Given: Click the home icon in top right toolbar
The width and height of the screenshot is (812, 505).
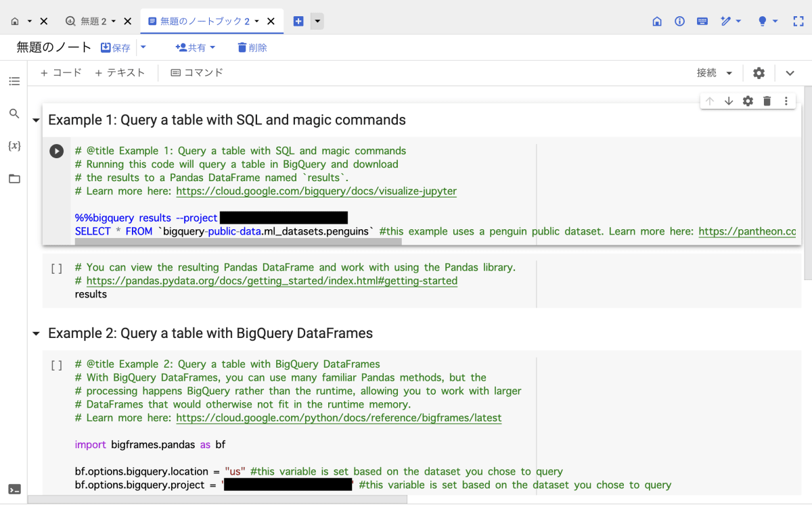Looking at the screenshot, I should coord(657,22).
